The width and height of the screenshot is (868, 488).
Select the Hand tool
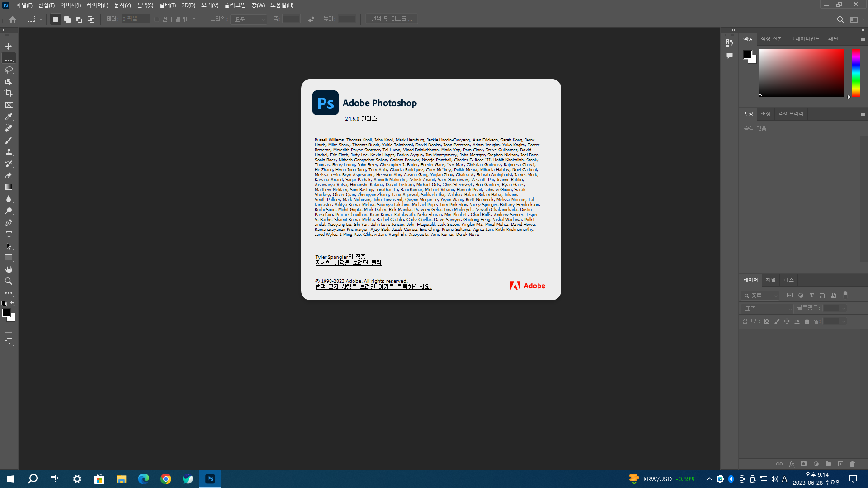[x=9, y=269]
